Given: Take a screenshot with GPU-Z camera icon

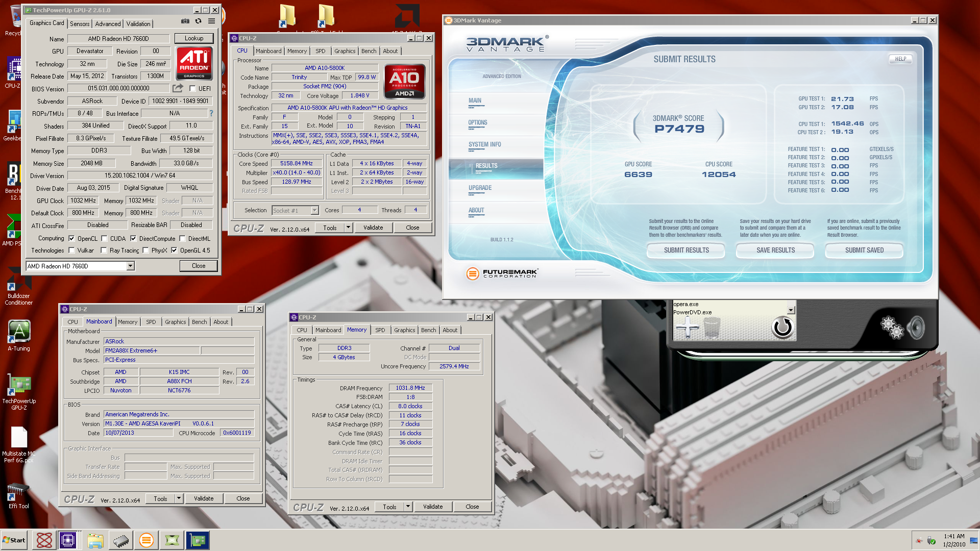Looking at the screenshot, I should 185,21.
